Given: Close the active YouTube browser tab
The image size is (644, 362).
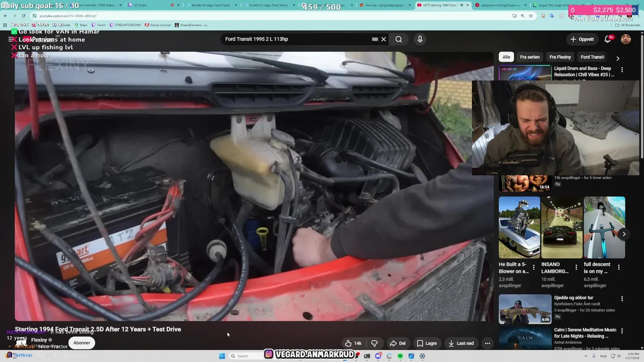Looking at the screenshot, I should [468, 5].
